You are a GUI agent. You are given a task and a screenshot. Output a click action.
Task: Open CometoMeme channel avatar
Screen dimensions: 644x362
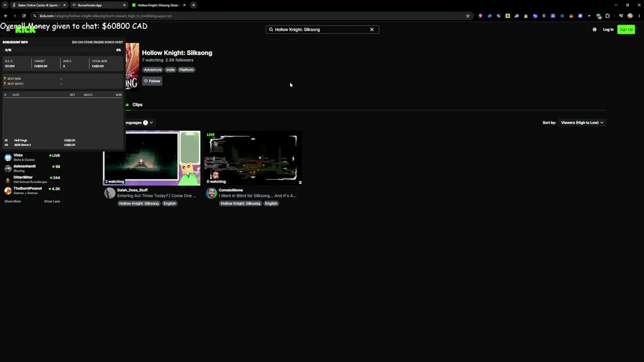click(x=211, y=194)
